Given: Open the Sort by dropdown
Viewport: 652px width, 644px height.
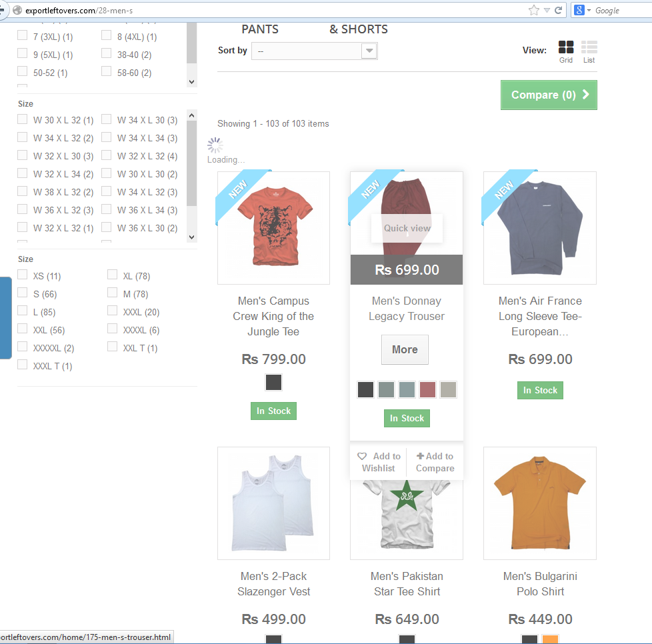Looking at the screenshot, I should (x=315, y=51).
